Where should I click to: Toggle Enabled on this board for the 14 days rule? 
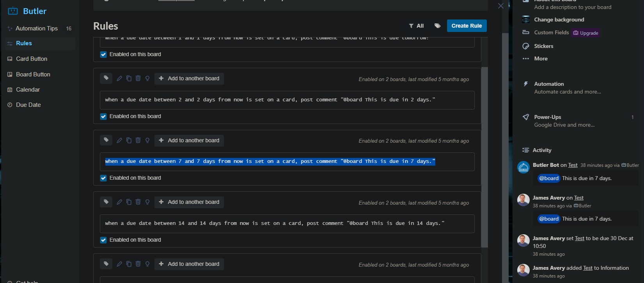[x=103, y=240]
